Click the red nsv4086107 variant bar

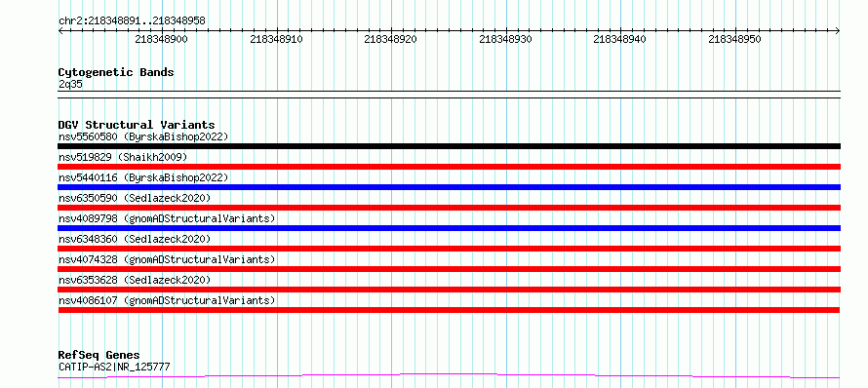(449, 310)
